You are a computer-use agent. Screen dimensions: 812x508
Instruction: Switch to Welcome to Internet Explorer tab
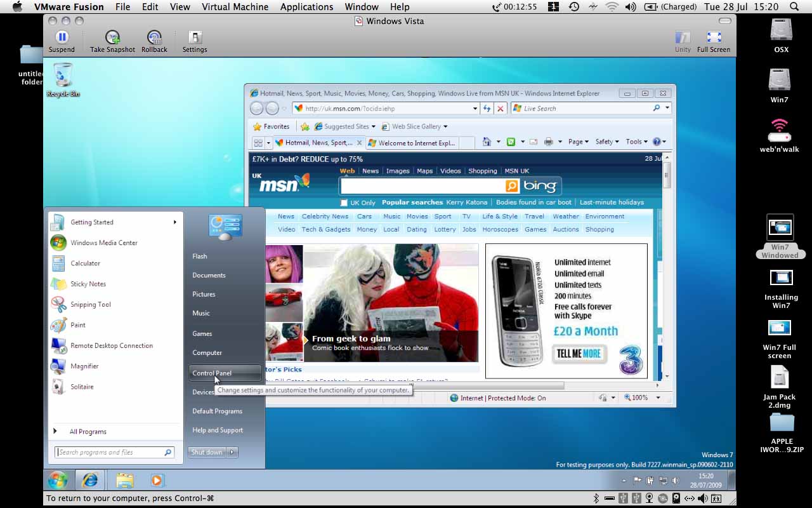(416, 143)
